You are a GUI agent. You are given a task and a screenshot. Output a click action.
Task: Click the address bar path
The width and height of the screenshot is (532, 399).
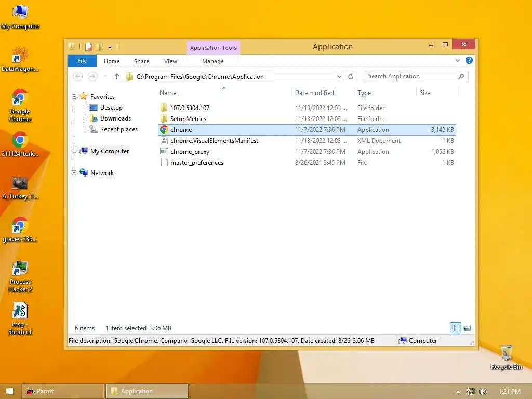click(x=200, y=77)
